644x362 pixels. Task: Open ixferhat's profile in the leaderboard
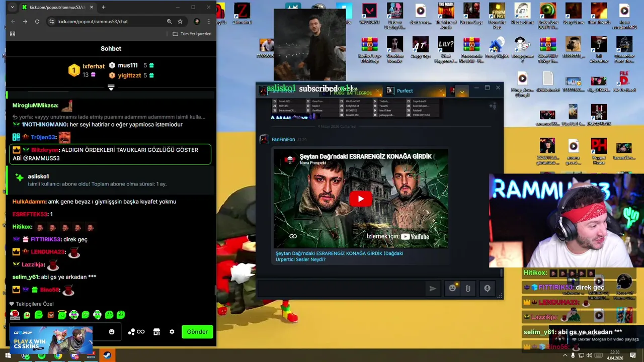tap(93, 66)
